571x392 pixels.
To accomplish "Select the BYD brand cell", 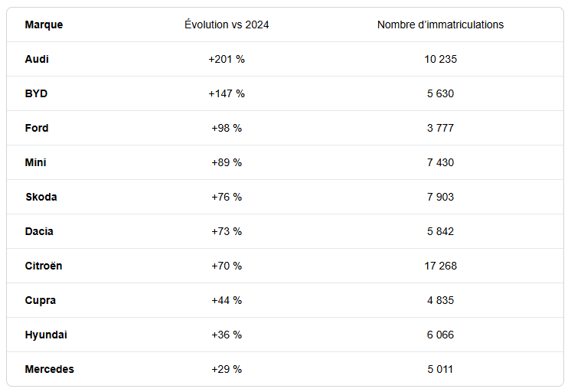I will pos(36,93).
